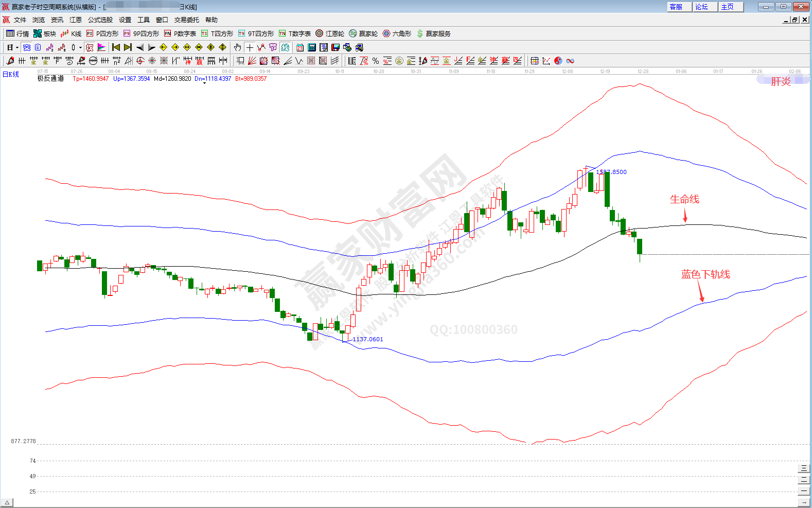Open the calculator icon in toolbar
Viewport: 812px width, 508px height.
click(312, 47)
